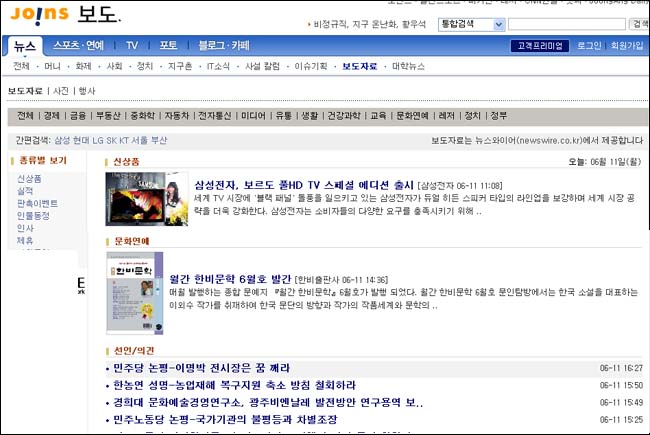The image size is (650, 435).
Task: Open the 통합검색 search type dropdown
Action: pyautogui.click(x=472, y=24)
